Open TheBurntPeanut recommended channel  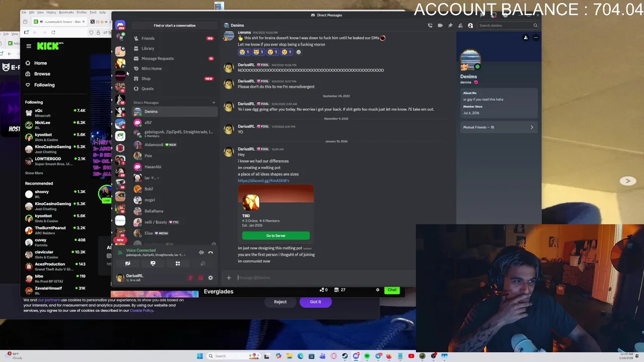pyautogui.click(x=55, y=230)
